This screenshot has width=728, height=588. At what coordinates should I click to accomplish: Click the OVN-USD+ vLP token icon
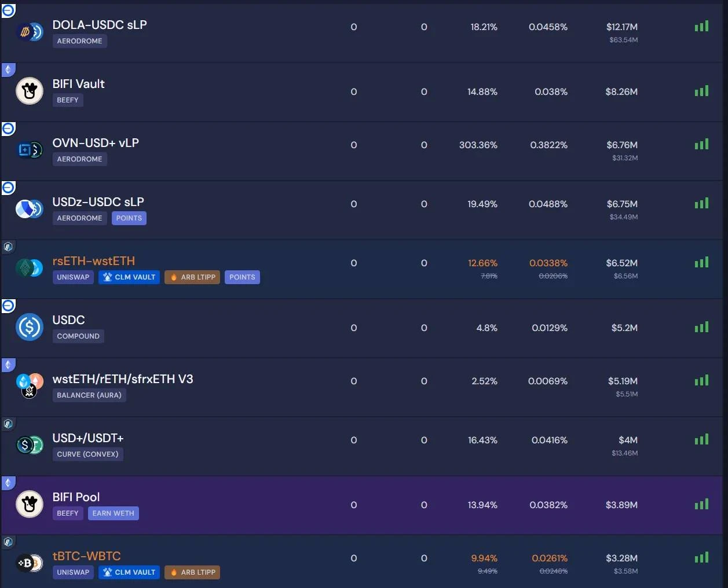pyautogui.click(x=29, y=150)
